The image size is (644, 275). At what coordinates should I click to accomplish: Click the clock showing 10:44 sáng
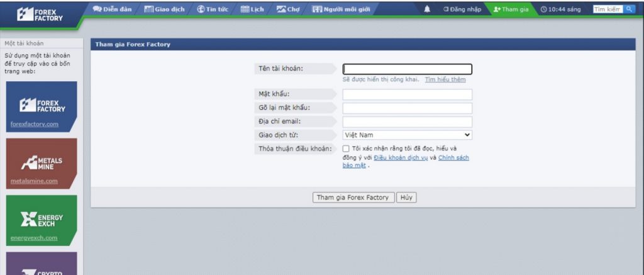coord(560,9)
